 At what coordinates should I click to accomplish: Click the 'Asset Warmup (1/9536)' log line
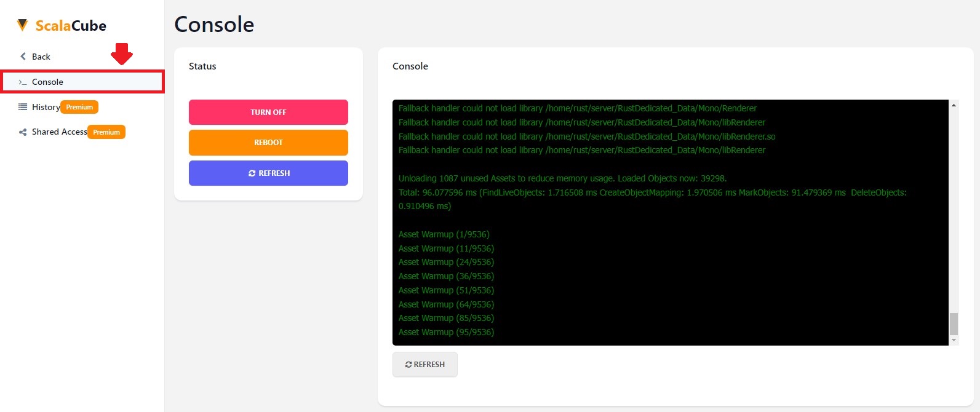pyautogui.click(x=444, y=234)
